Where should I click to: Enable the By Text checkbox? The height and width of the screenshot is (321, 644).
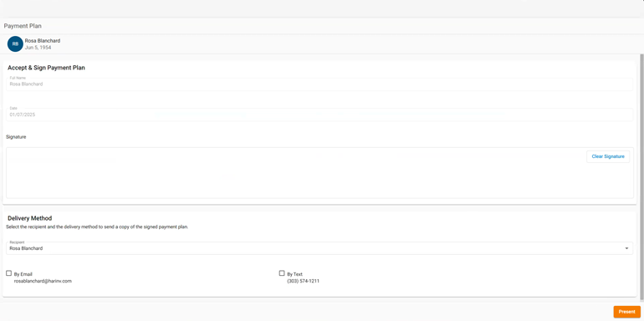tap(282, 273)
